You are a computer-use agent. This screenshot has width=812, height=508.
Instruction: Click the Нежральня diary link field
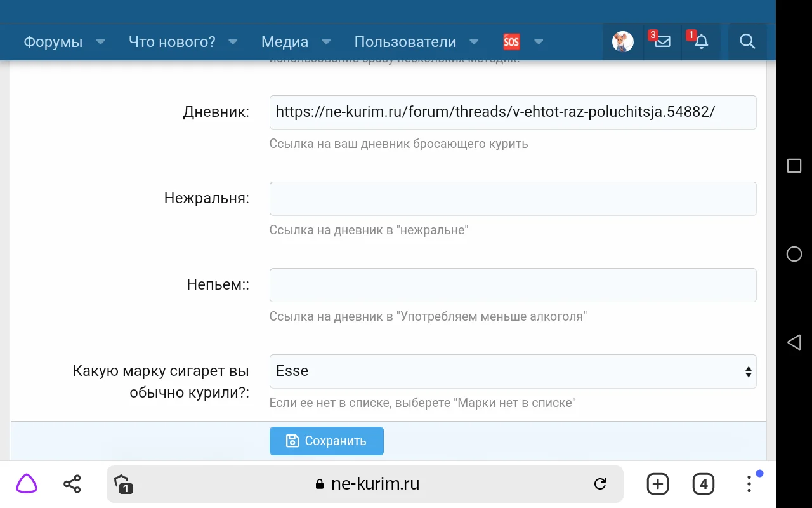513,198
